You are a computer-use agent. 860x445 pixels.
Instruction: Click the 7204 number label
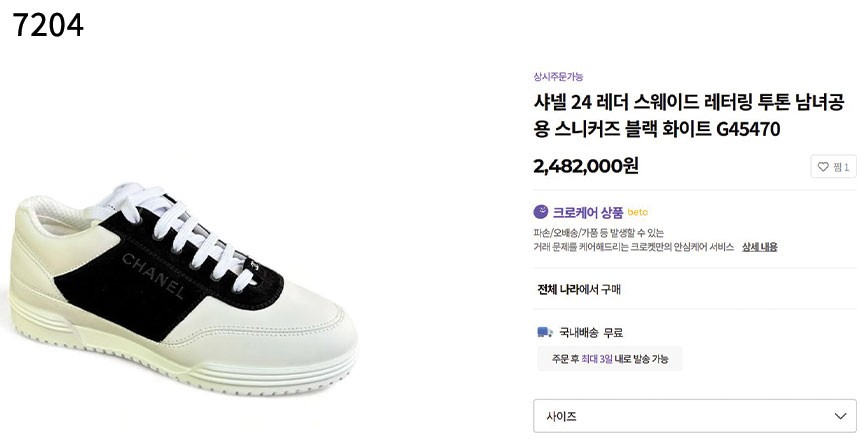tap(48, 25)
